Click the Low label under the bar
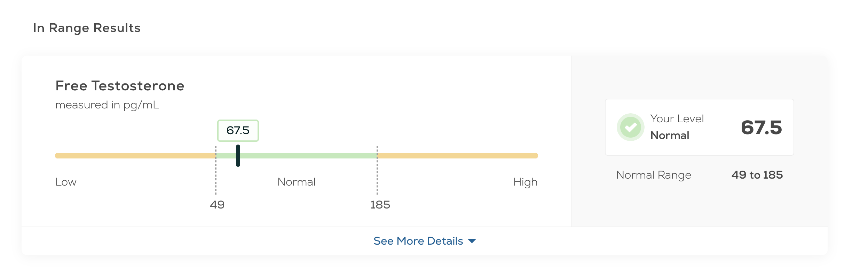 pos(66,182)
